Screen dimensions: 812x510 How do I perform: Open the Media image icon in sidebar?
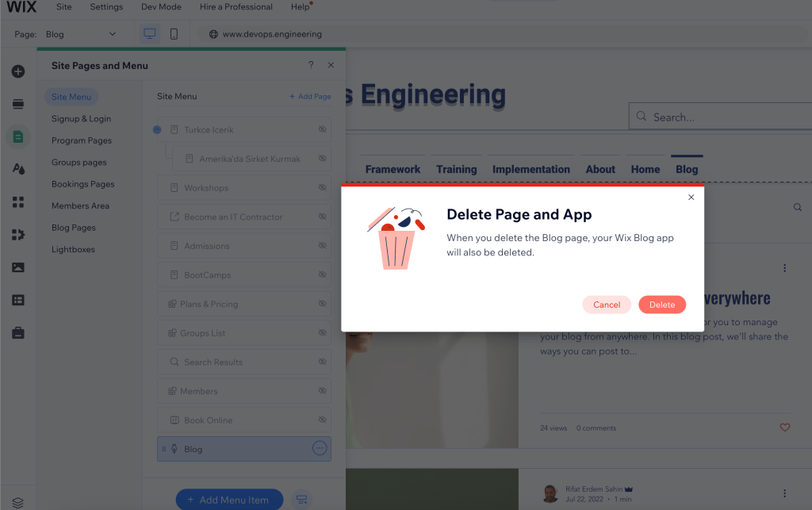click(18, 267)
